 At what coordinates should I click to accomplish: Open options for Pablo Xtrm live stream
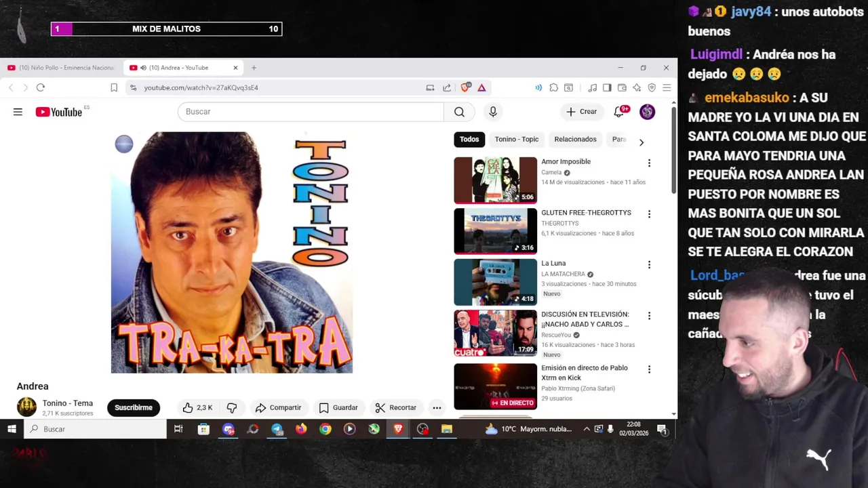649,369
